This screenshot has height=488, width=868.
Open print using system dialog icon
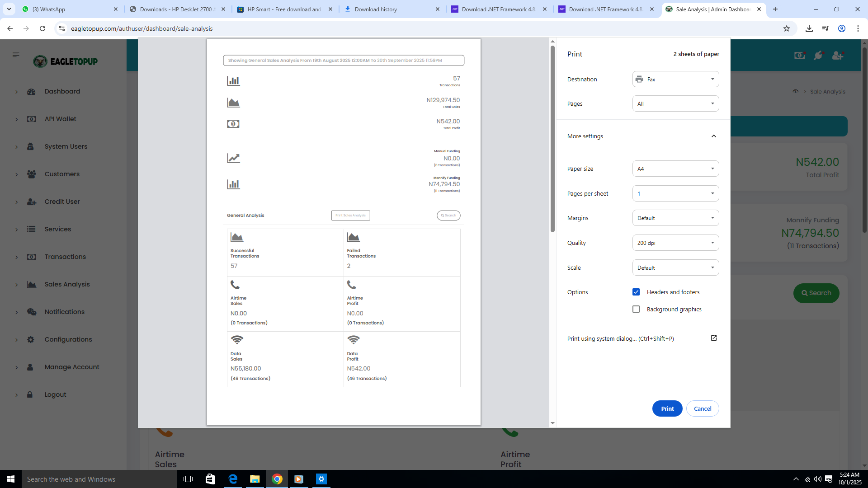(x=713, y=338)
